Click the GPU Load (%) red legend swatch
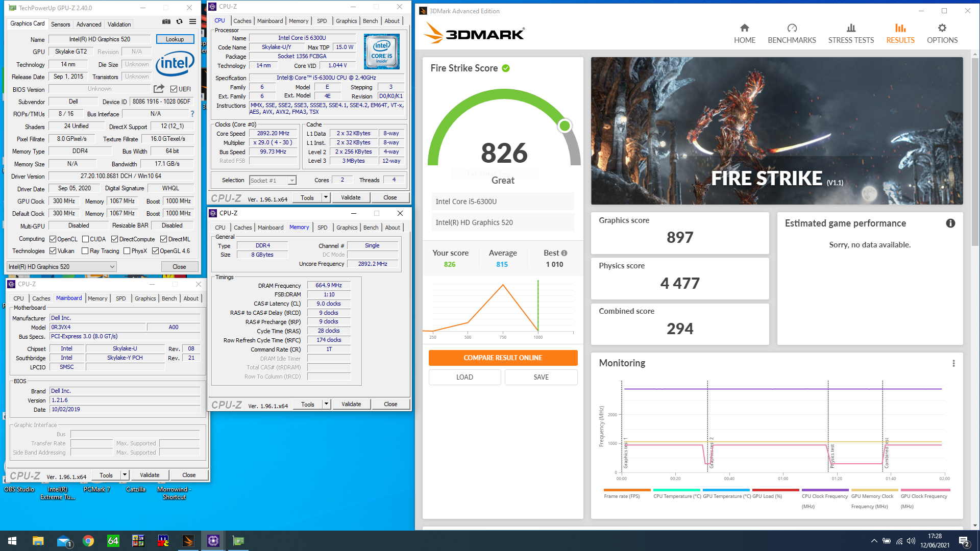 point(775,490)
